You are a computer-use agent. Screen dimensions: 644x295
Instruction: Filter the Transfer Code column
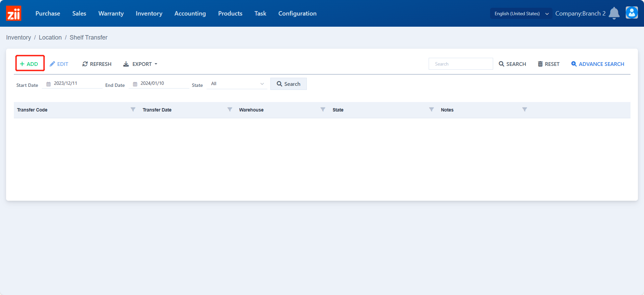pyautogui.click(x=133, y=109)
